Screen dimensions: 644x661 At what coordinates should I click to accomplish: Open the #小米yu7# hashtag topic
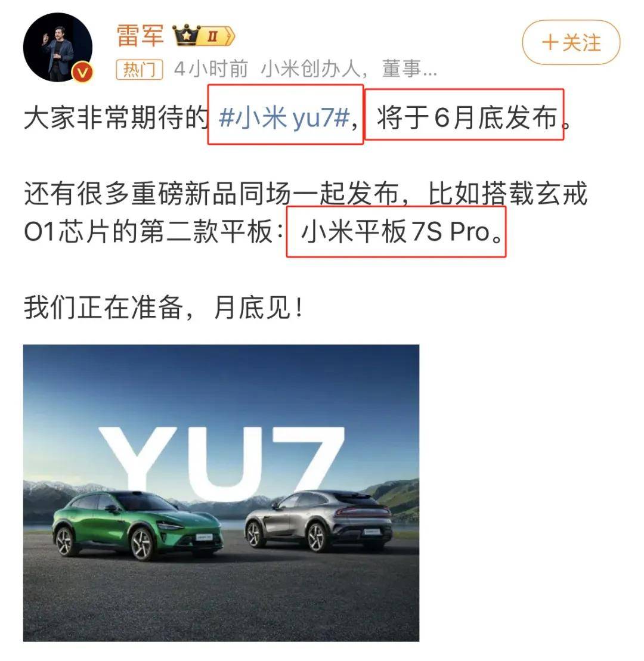click(x=284, y=117)
